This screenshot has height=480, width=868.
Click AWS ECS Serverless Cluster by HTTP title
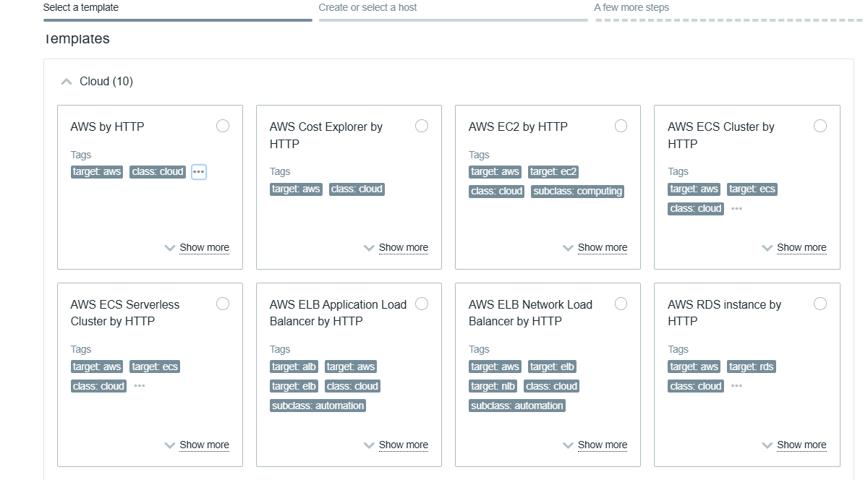click(x=125, y=312)
